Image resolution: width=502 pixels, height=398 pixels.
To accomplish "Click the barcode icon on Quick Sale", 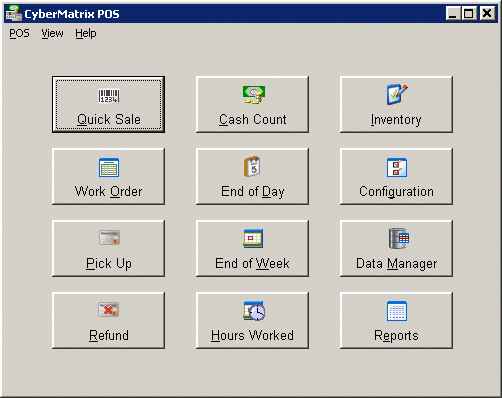I will click(109, 96).
